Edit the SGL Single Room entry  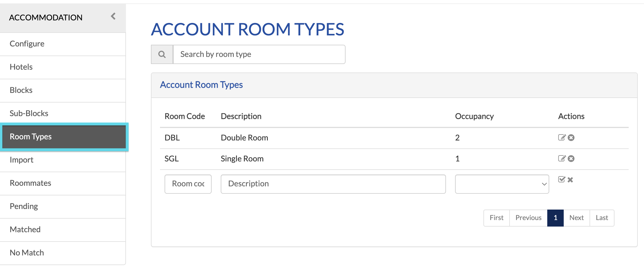(x=562, y=158)
